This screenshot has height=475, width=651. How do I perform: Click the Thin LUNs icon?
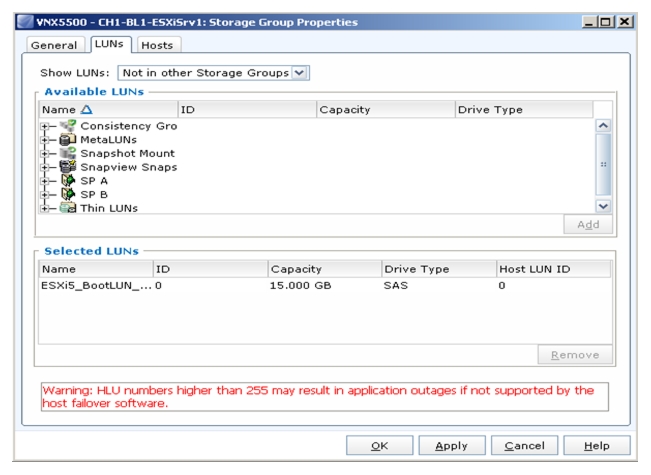pos(68,208)
